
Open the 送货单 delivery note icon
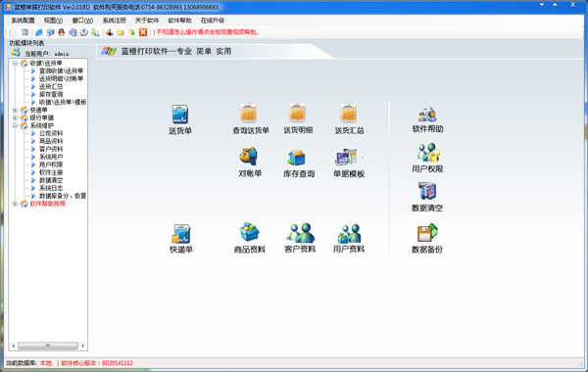coord(180,119)
